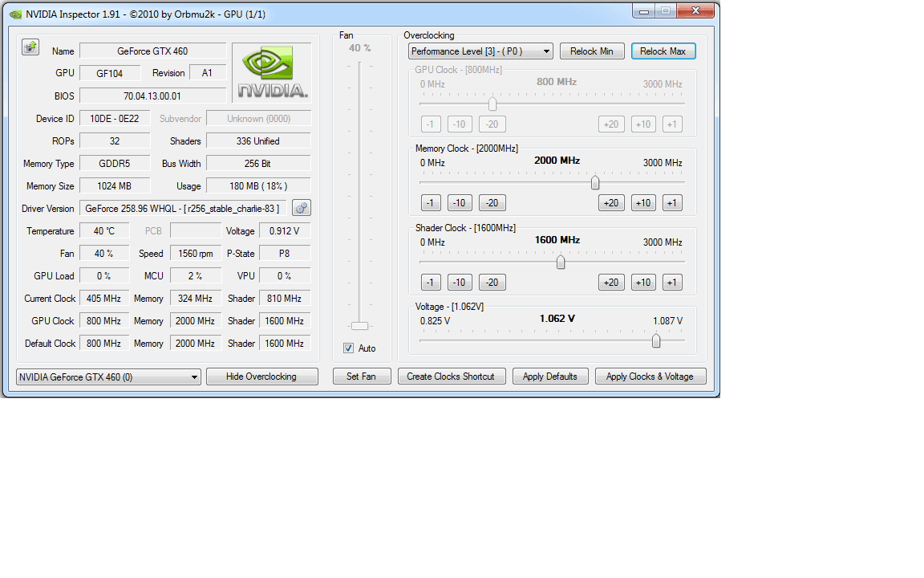
Task: Click the Revision value A1
Action: coord(207,73)
